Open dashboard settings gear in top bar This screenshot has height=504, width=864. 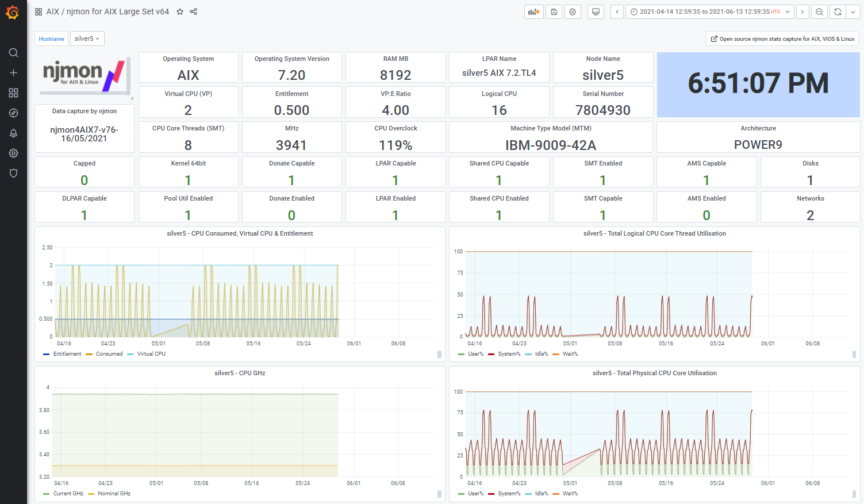coord(573,11)
